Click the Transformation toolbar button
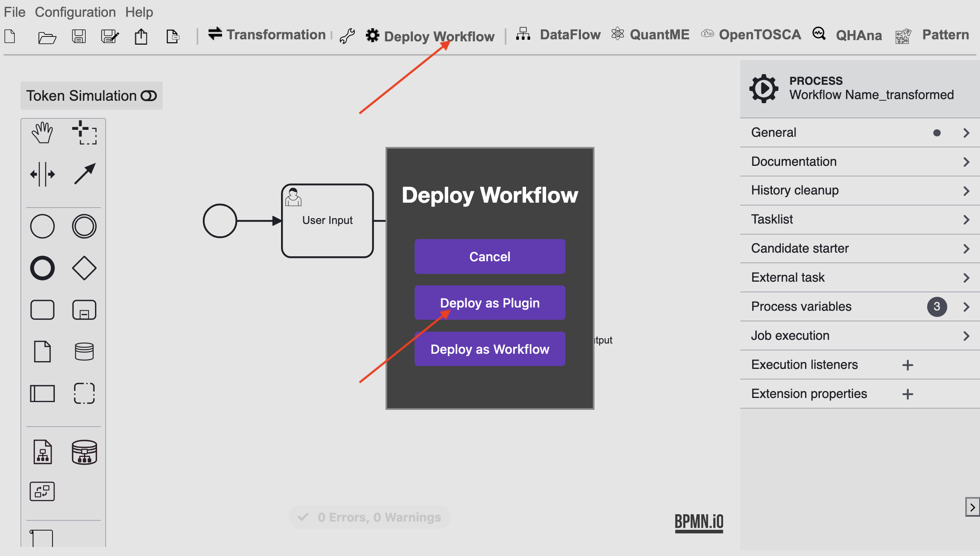Image resolution: width=980 pixels, height=556 pixels. 267,35
